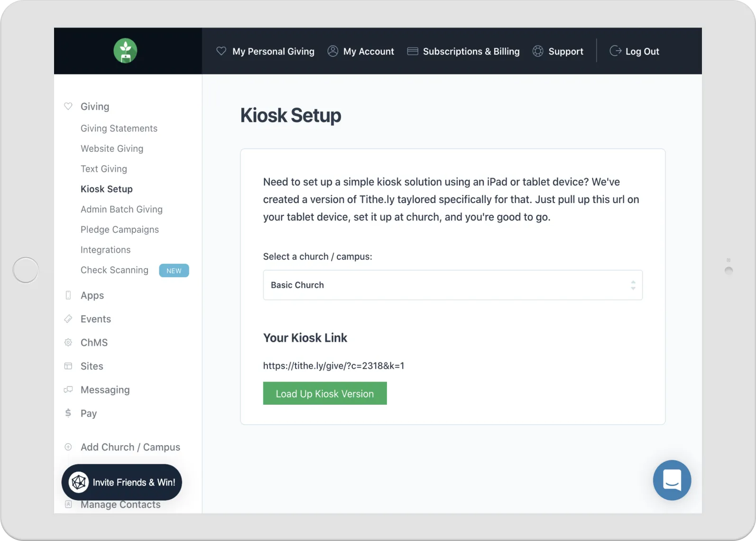Screen dimensions: 756x541
Task: Click the gear icon next to ChMS
Action: click(68, 342)
